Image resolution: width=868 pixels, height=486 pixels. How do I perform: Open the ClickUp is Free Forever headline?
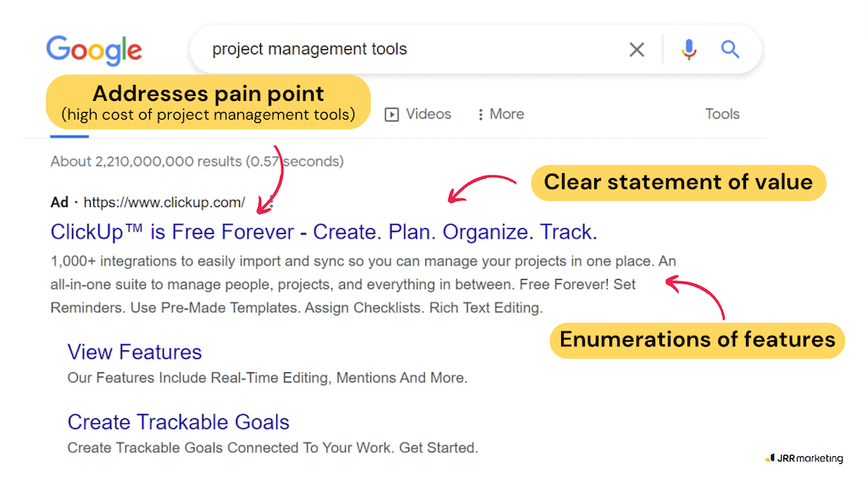coord(324,232)
